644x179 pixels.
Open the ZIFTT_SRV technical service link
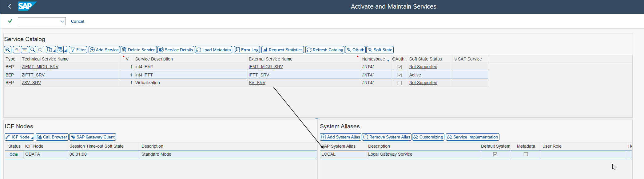click(x=33, y=75)
